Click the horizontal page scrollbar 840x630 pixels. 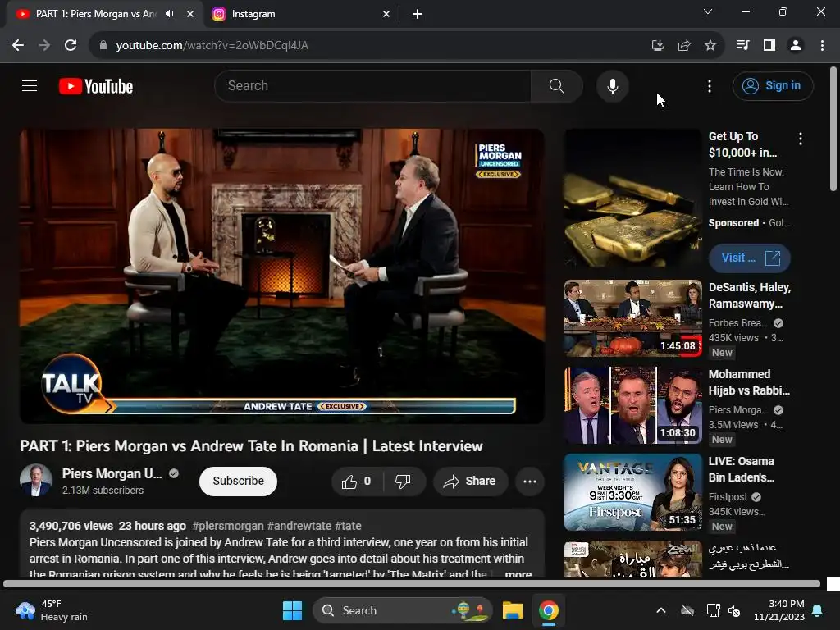pos(412,584)
